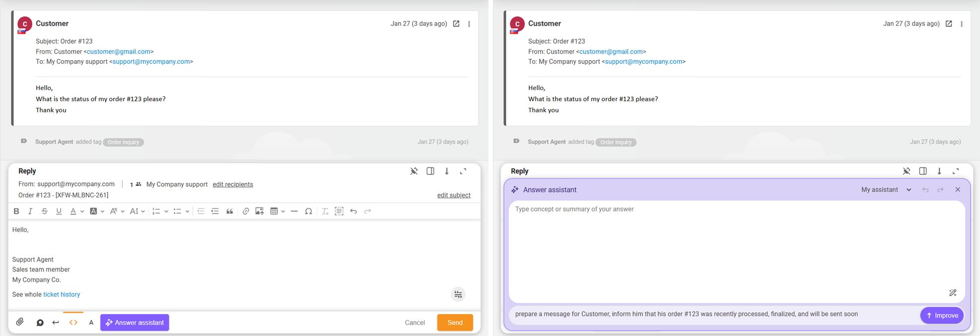Click the magic wand icon in assistant box
980x336 pixels.
tap(952, 293)
